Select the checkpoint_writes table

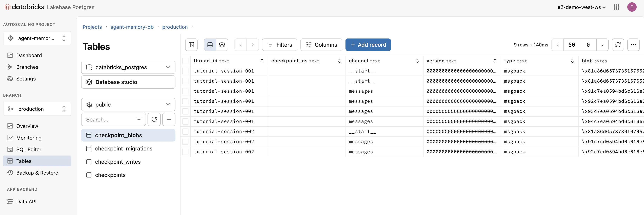pos(128,162)
